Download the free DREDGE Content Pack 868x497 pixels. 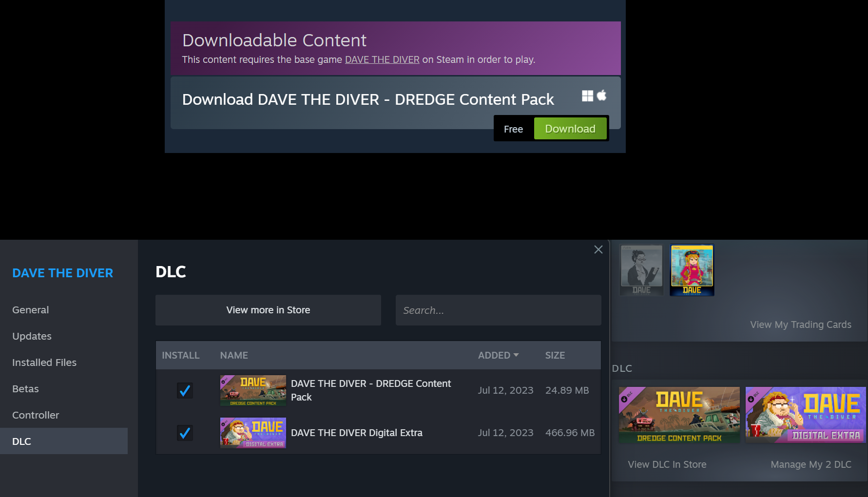(x=570, y=129)
